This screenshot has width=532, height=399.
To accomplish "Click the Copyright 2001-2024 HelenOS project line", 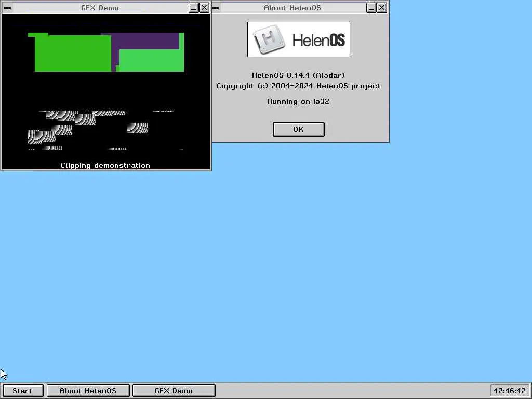I will point(299,86).
